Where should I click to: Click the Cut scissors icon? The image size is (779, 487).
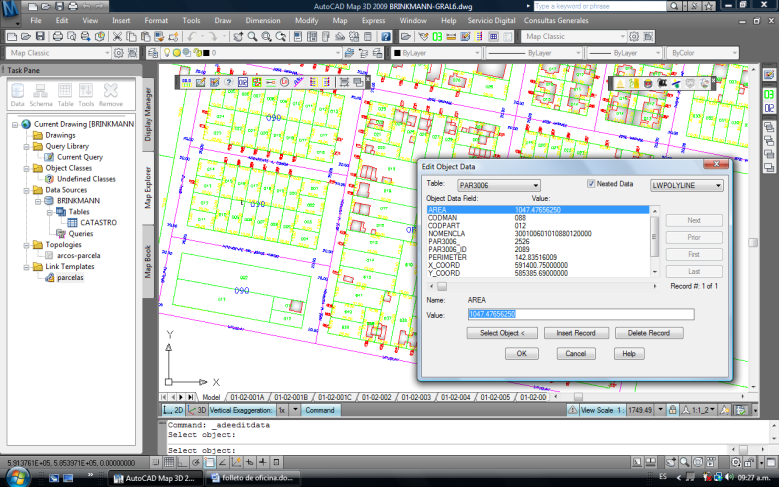click(x=117, y=36)
